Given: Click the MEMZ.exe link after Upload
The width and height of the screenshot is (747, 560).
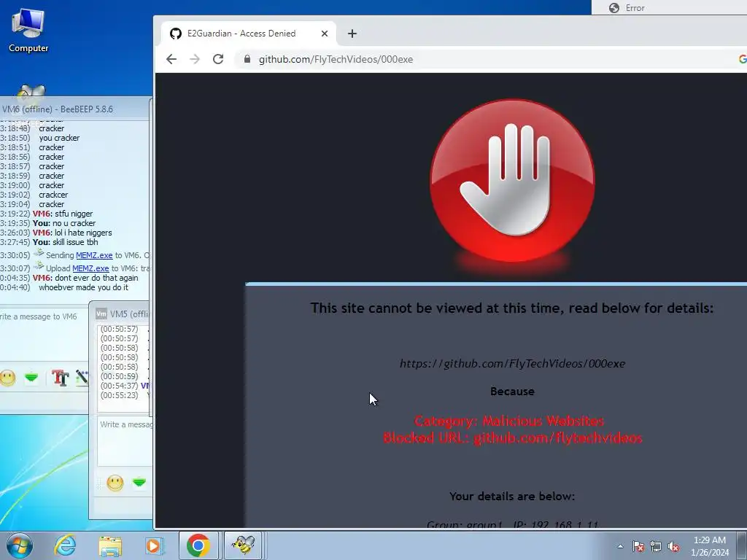Looking at the screenshot, I should pyautogui.click(x=90, y=268).
